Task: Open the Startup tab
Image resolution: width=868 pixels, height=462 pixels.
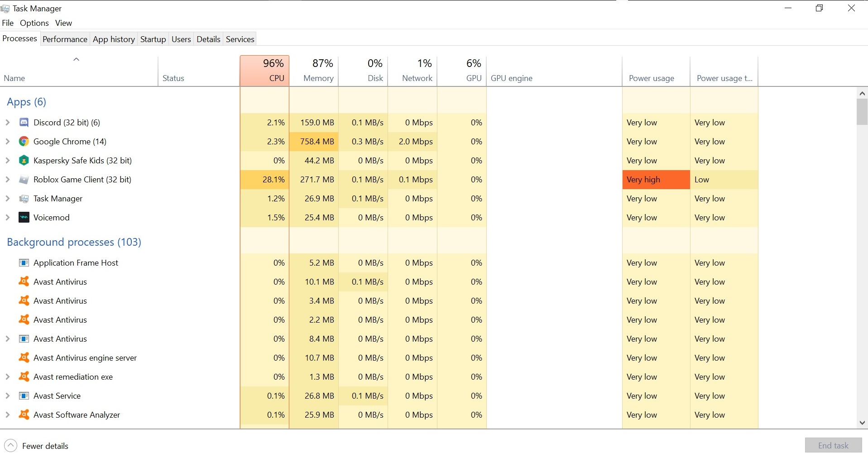Action: (153, 39)
